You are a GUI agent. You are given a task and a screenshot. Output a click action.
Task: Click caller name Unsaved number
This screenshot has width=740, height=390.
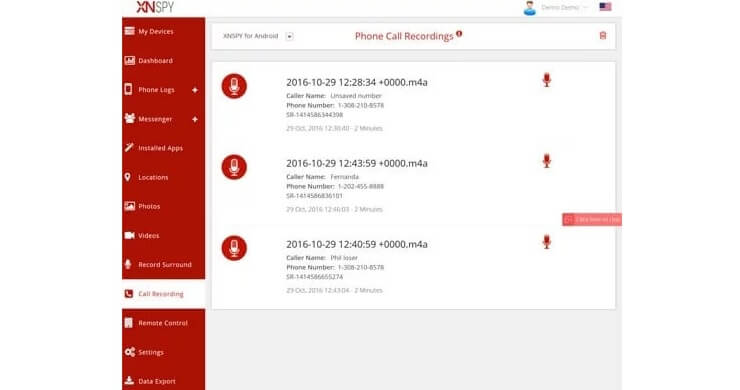click(356, 96)
